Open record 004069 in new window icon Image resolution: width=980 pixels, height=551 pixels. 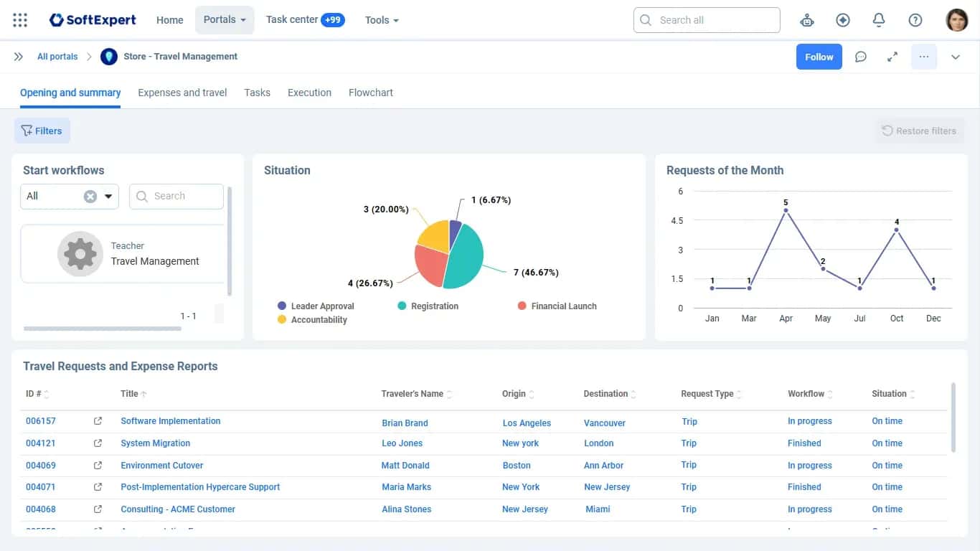pyautogui.click(x=98, y=466)
